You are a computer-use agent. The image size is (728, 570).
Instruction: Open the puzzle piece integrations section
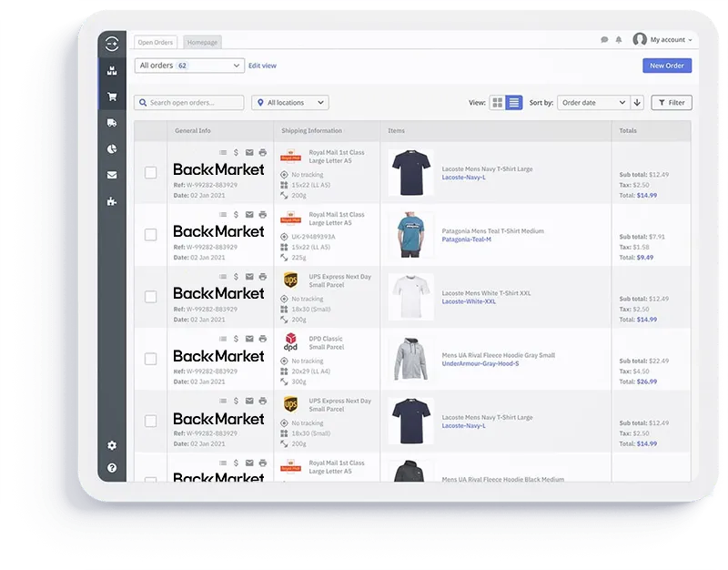tap(112, 201)
